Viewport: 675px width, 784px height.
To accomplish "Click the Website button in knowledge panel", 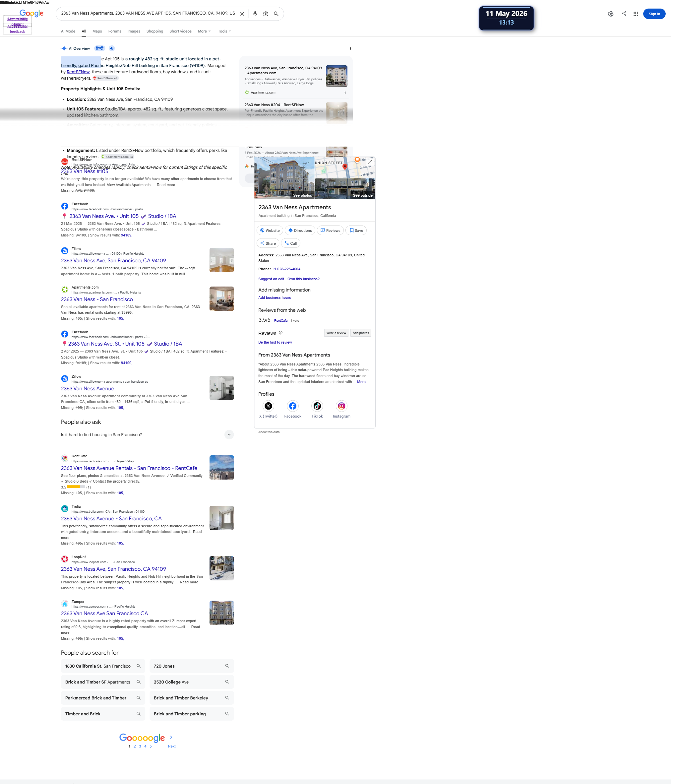I will [x=271, y=231].
